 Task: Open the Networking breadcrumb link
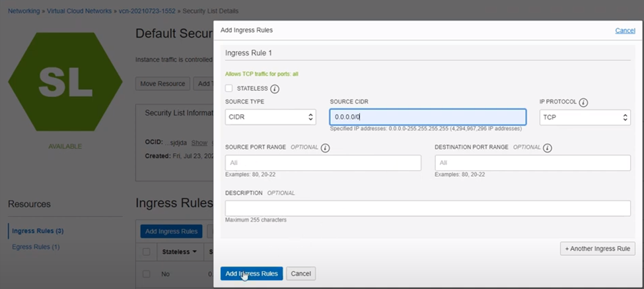tap(24, 11)
